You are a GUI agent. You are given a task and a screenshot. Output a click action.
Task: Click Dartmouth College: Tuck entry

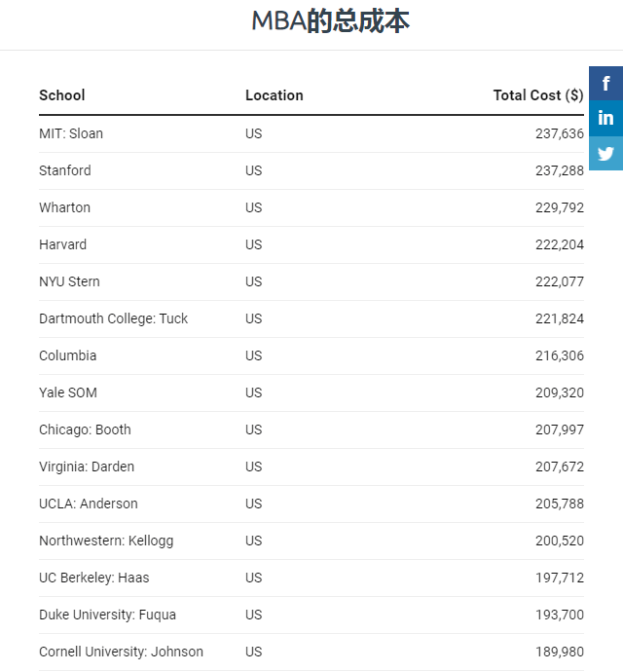(113, 318)
